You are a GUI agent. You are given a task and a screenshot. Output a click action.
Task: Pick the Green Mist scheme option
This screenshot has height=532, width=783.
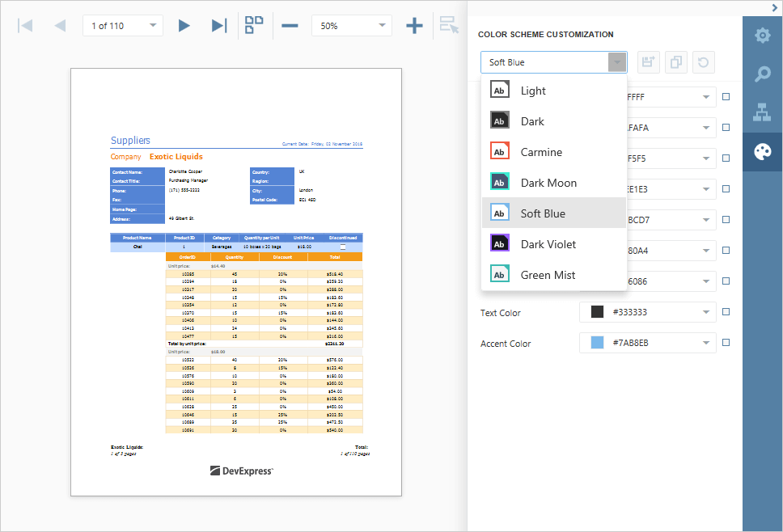click(548, 275)
